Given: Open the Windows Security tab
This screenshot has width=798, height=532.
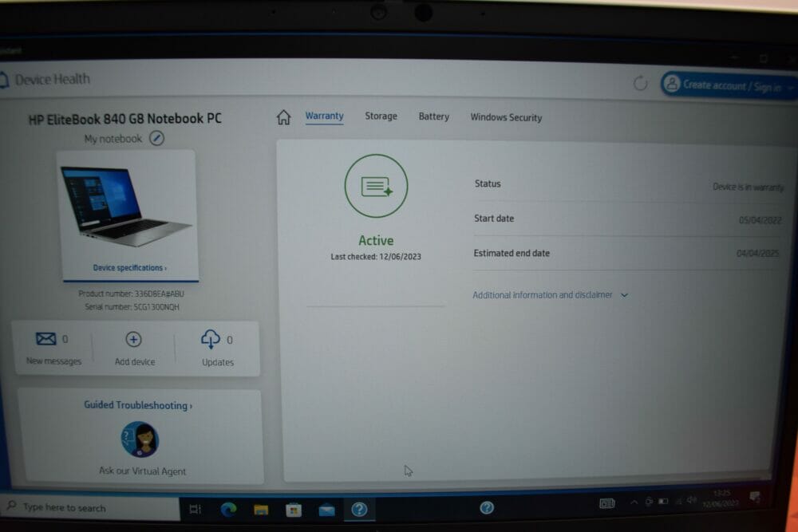Looking at the screenshot, I should point(506,117).
